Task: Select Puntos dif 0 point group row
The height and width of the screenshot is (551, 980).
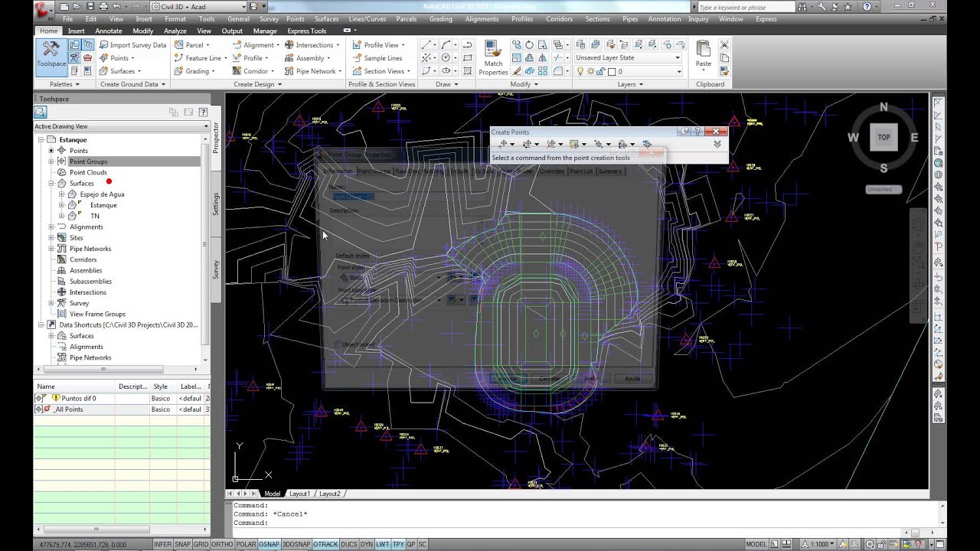Action: [x=122, y=399]
